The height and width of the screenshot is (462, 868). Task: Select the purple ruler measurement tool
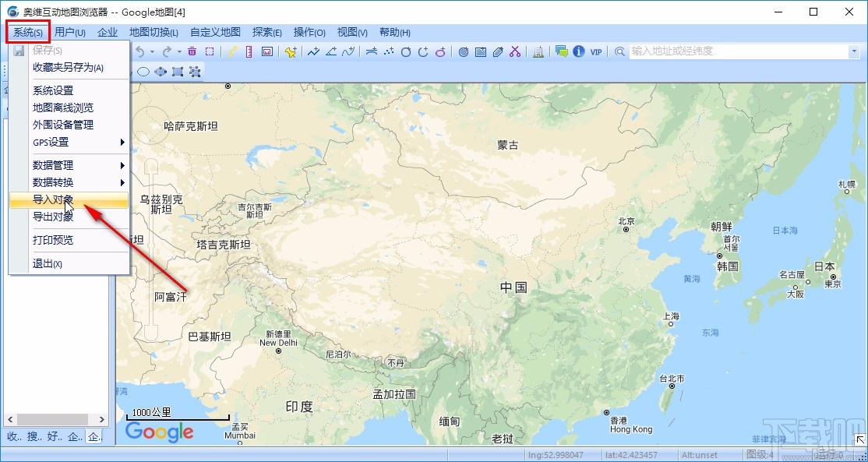click(249, 51)
